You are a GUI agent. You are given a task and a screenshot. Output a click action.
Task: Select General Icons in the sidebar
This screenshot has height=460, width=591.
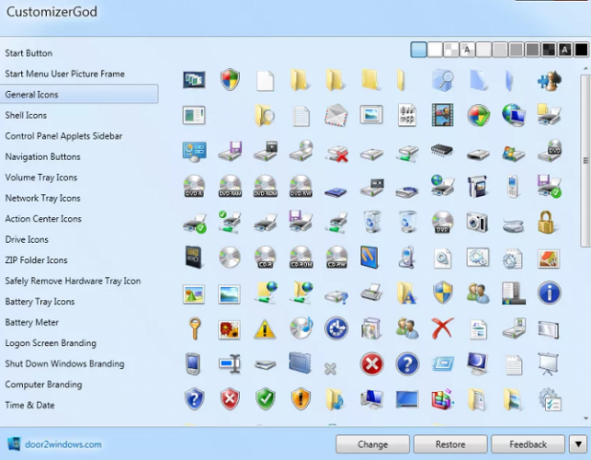pyautogui.click(x=79, y=94)
